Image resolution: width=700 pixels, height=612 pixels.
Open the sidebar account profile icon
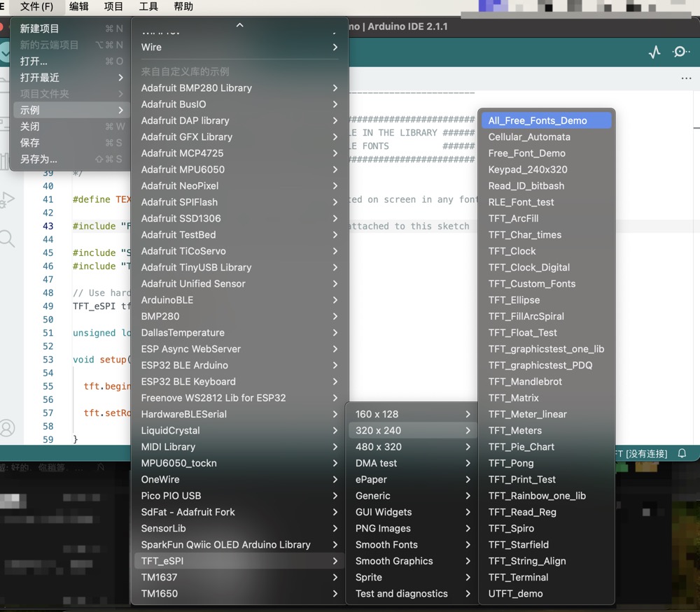(7, 428)
